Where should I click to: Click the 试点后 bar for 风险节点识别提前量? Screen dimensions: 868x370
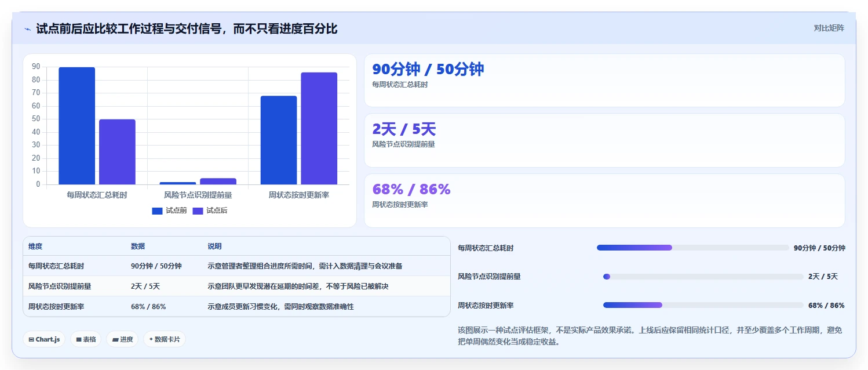218,181
